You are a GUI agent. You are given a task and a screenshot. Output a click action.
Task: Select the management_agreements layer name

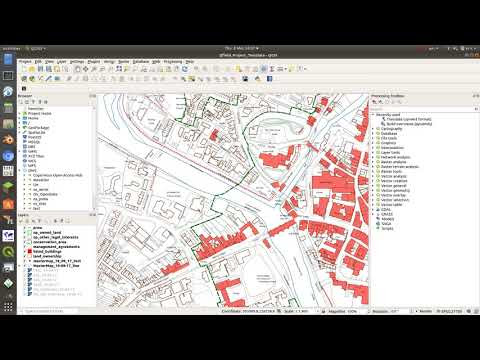click(56, 247)
